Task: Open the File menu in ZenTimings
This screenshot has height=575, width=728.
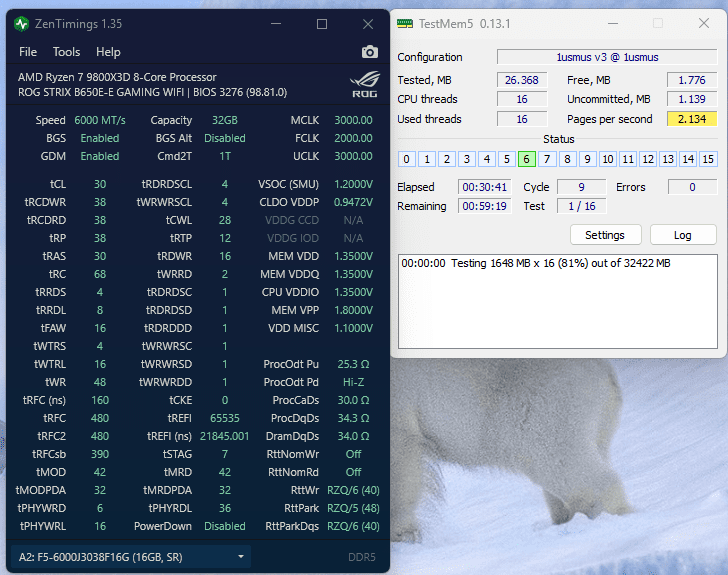Action: click(x=28, y=52)
